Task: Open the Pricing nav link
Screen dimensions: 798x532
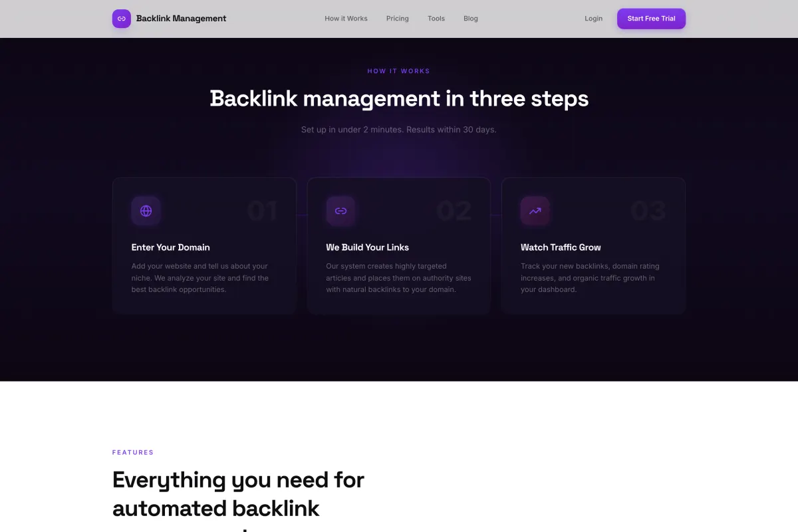Action: [x=398, y=19]
